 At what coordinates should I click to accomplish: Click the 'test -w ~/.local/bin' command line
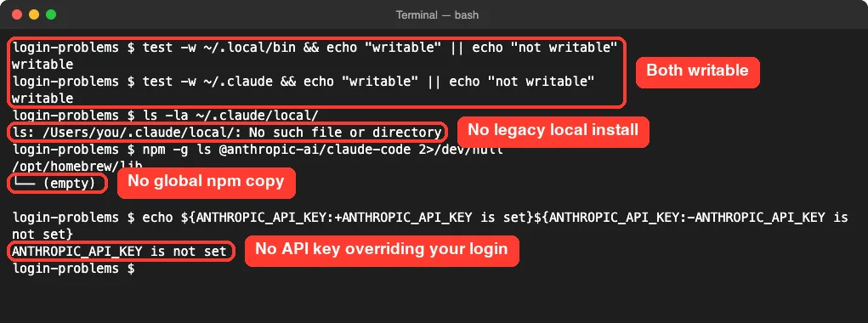(315, 48)
